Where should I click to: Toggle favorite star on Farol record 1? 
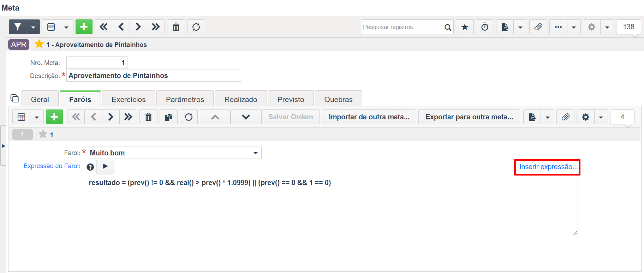(x=43, y=134)
